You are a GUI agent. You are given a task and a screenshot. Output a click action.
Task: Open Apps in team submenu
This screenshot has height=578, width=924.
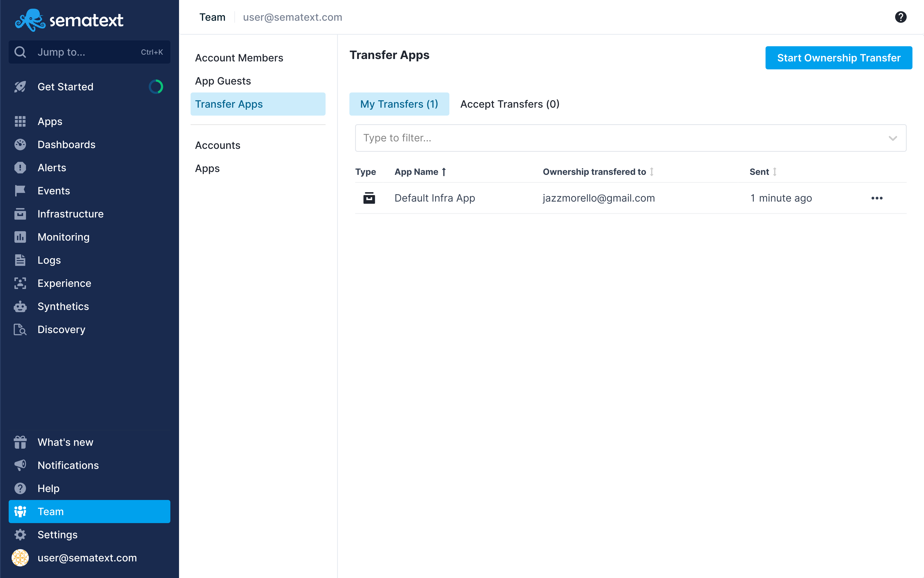click(x=207, y=169)
